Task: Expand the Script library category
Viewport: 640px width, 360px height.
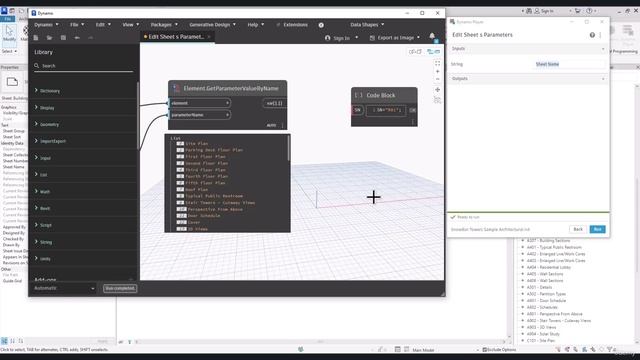Action: click(84, 225)
